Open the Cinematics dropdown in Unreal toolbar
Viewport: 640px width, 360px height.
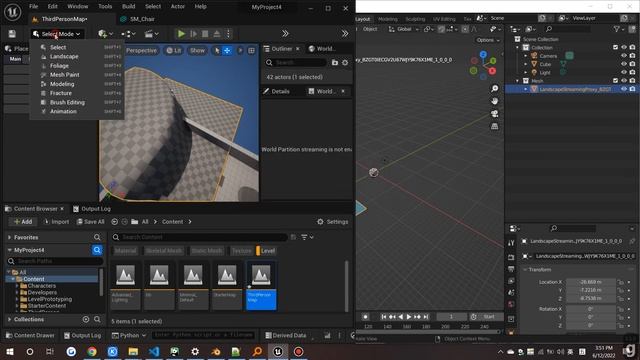[x=151, y=34]
